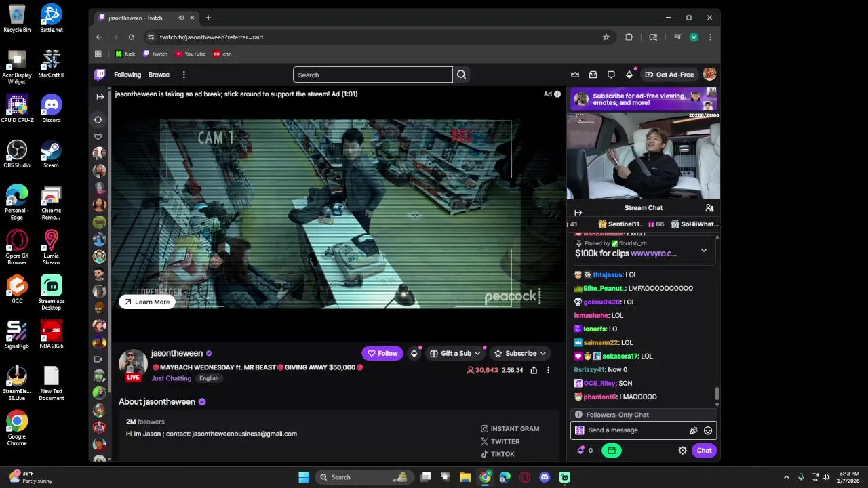This screenshot has height=488, width=868.
Task: Send message with the Chat button
Action: [x=704, y=451]
